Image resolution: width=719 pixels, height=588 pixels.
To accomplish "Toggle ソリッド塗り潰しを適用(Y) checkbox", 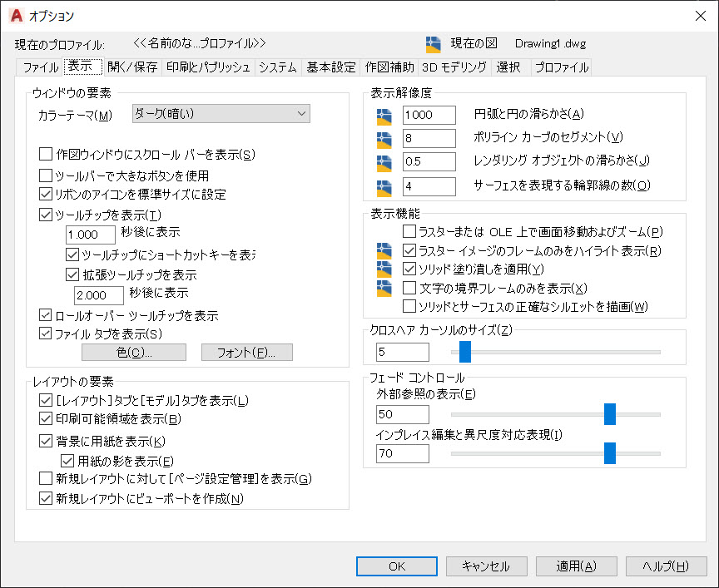I will tap(409, 269).
